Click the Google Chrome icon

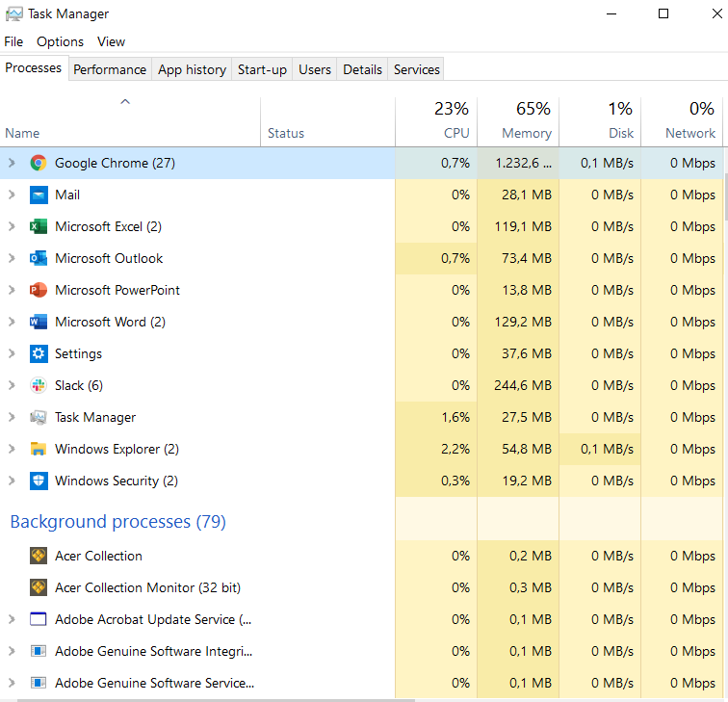click(39, 163)
